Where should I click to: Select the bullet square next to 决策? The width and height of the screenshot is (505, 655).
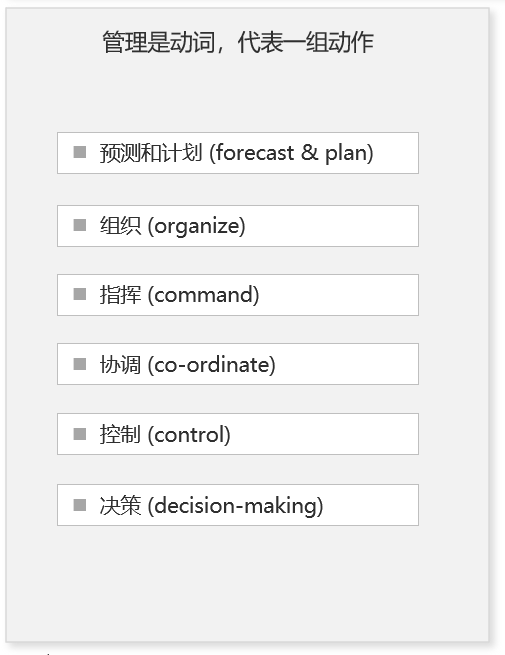coord(80,505)
